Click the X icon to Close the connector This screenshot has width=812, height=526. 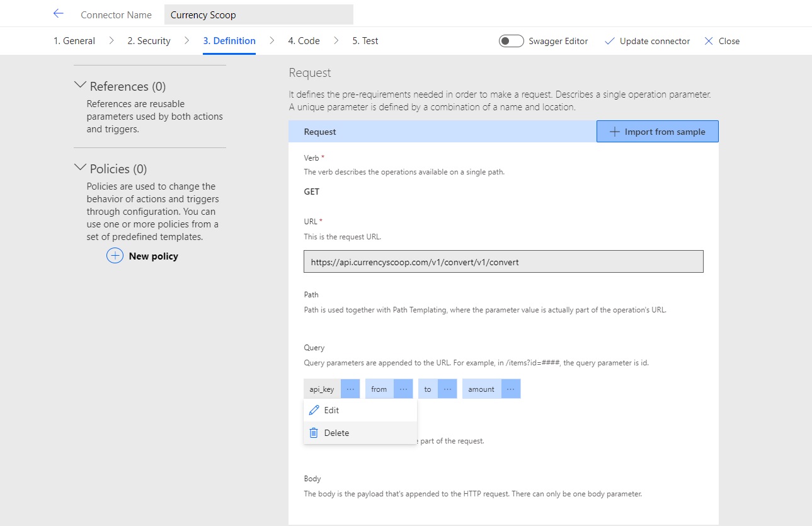tap(711, 40)
